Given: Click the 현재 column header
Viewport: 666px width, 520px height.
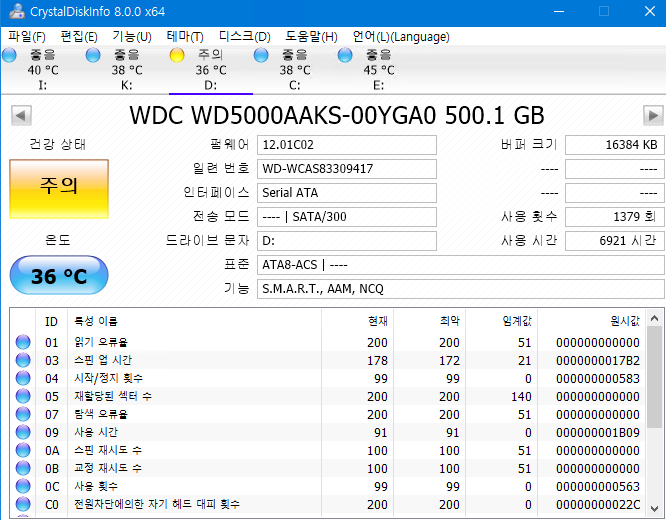Looking at the screenshot, I should 378,321.
